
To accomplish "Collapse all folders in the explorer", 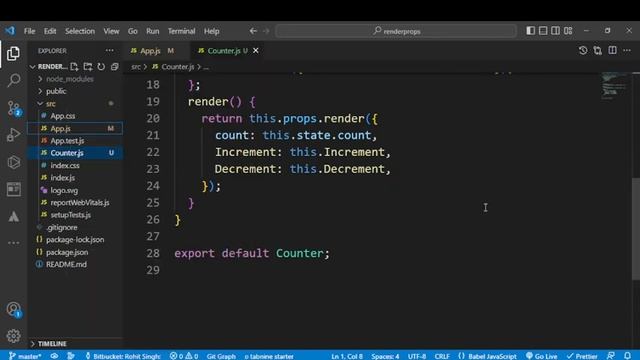I will pos(115,67).
